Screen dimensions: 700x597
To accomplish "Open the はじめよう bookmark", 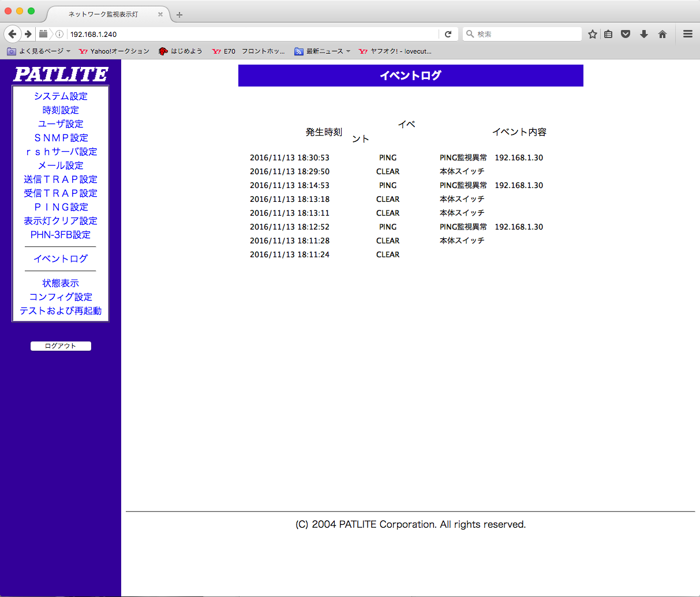I will 181,51.
